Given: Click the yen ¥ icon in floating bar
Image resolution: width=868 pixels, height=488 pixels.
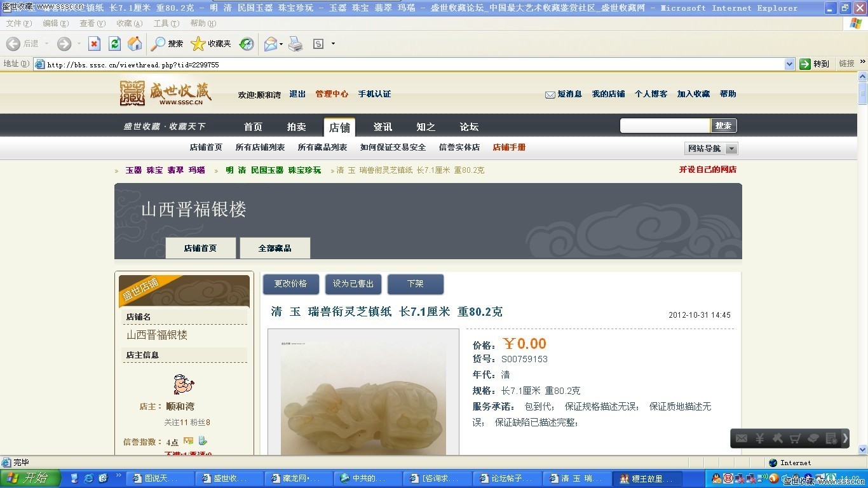Looking at the screenshot, I should [759, 438].
